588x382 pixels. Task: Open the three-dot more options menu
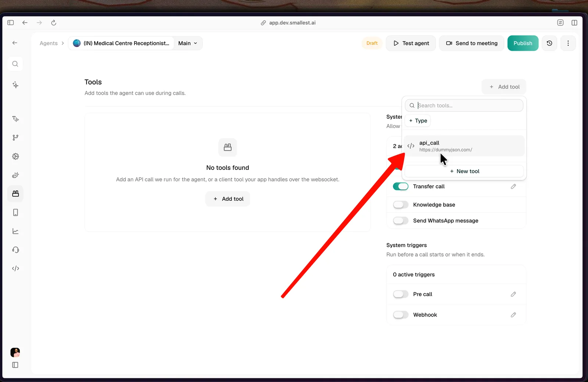click(x=568, y=43)
